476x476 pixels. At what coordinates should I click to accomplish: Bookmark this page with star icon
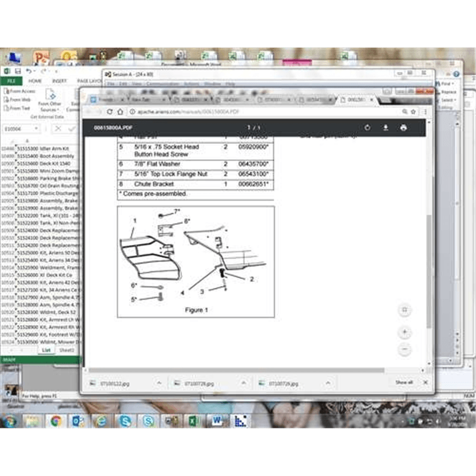coord(414,112)
